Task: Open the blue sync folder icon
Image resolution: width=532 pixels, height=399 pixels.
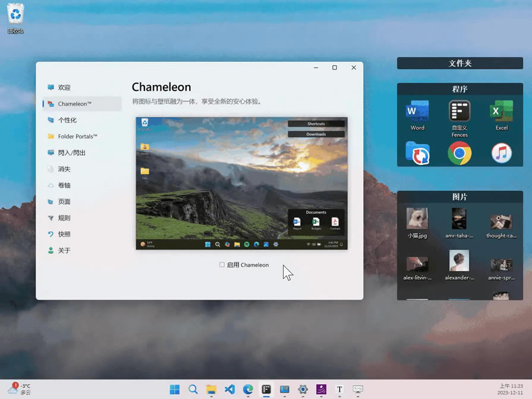Action: click(417, 153)
